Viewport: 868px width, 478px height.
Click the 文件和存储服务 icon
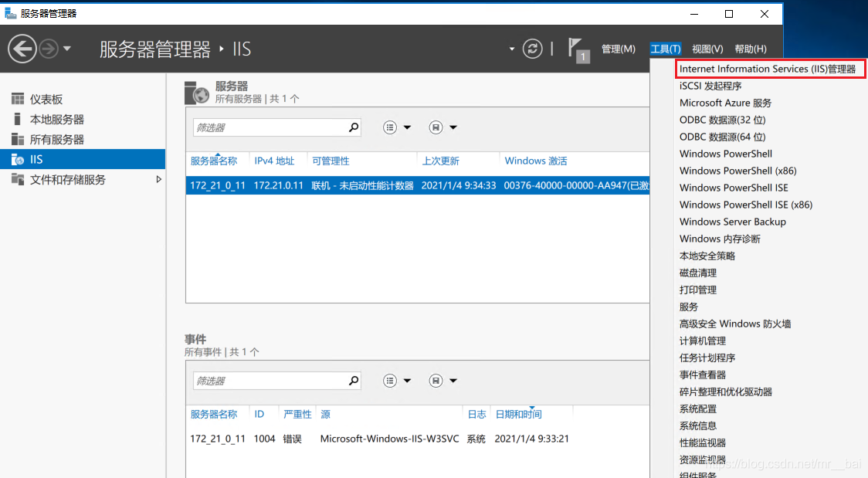click(18, 179)
